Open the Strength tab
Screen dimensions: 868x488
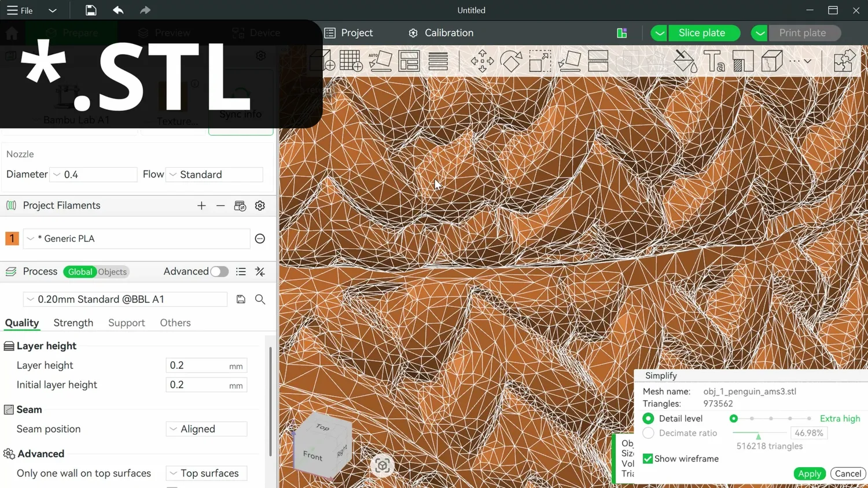click(x=73, y=323)
